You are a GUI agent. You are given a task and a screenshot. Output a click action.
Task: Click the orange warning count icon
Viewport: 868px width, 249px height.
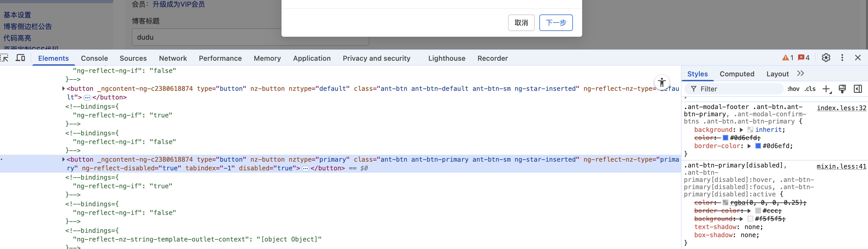pos(787,58)
